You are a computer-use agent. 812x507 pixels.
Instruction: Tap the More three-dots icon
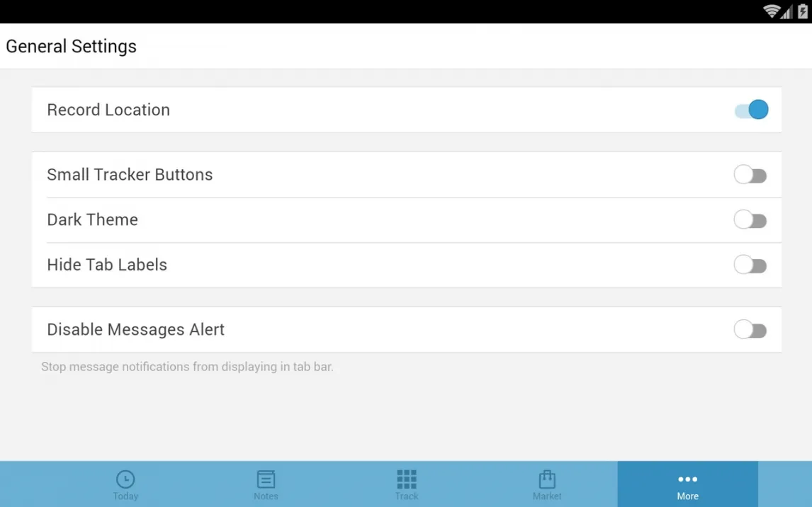[688, 479]
